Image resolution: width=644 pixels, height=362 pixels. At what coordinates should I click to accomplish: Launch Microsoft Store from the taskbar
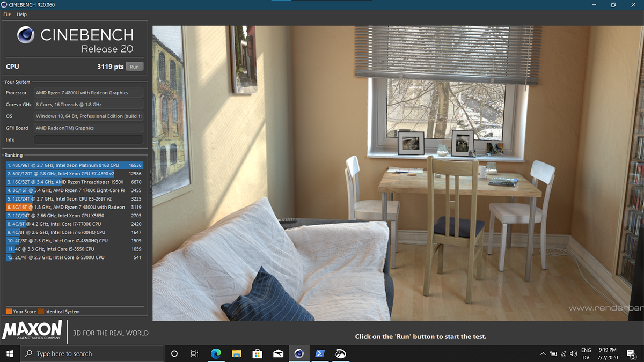[257, 353]
